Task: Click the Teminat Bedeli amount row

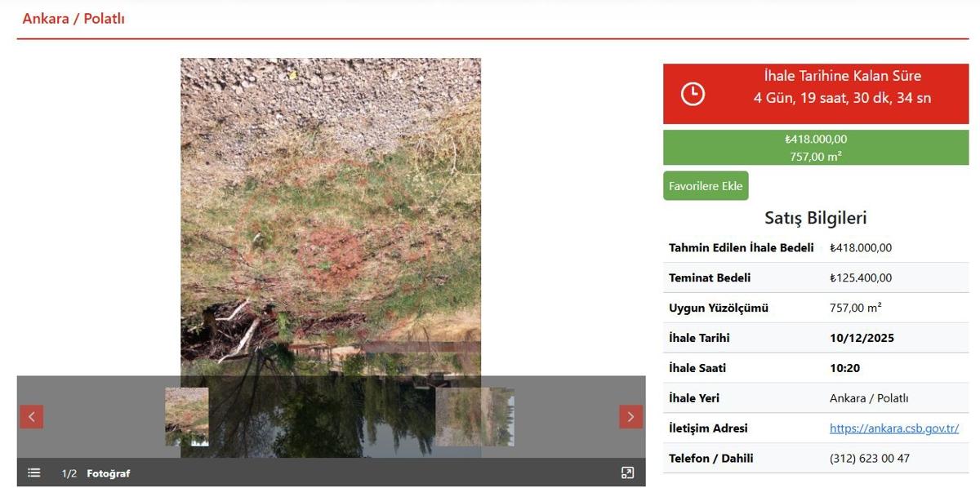Action: point(816,277)
